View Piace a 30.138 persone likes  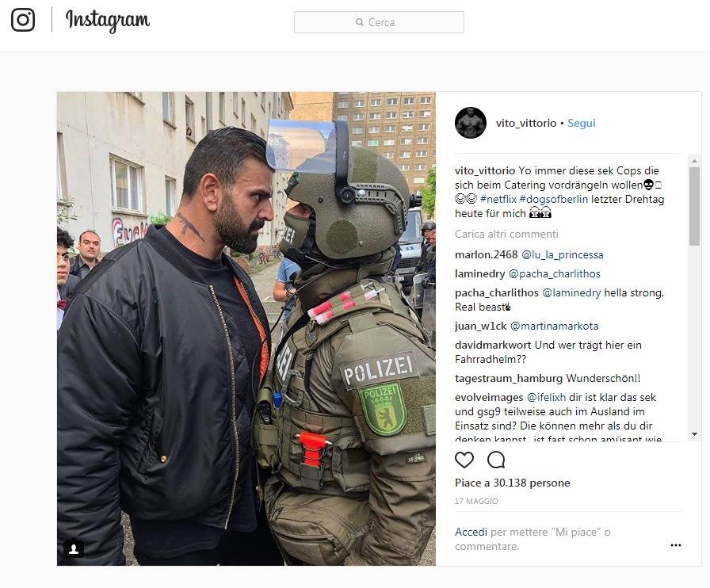[512, 483]
